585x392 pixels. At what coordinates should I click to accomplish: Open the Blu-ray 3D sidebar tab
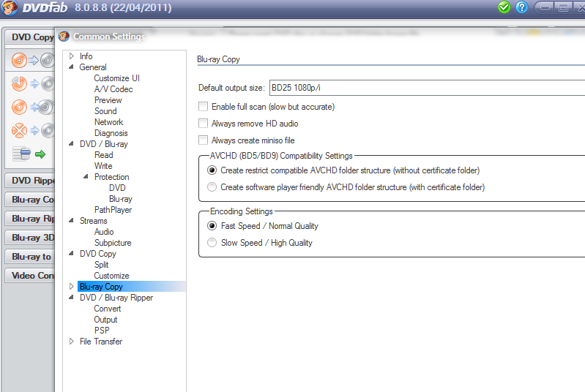pos(30,238)
